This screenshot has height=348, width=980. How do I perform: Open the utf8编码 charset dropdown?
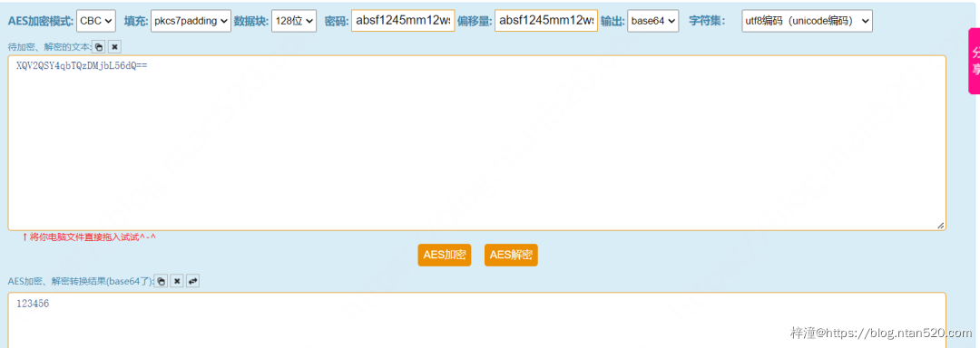pos(807,21)
